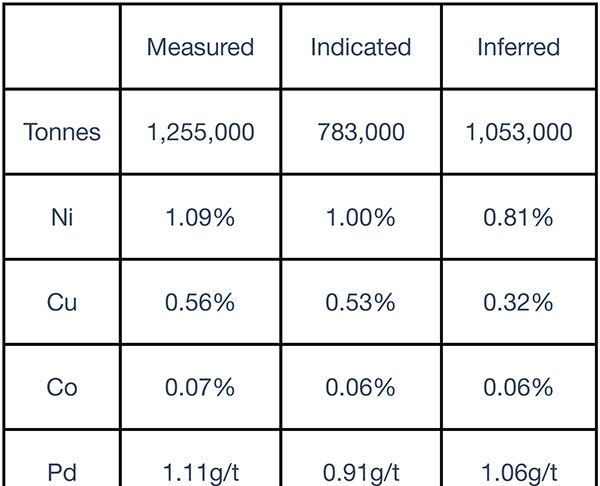Viewport: 600px width, 486px height.
Task: Click the Co row label
Action: (62, 387)
